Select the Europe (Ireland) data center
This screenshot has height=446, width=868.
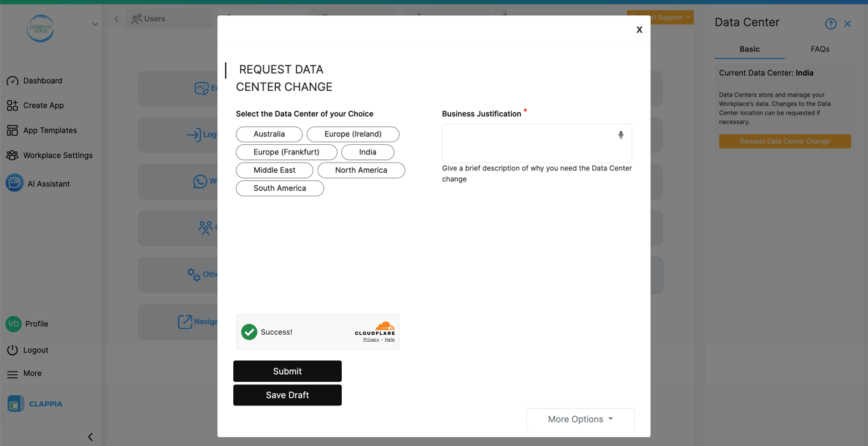click(353, 134)
